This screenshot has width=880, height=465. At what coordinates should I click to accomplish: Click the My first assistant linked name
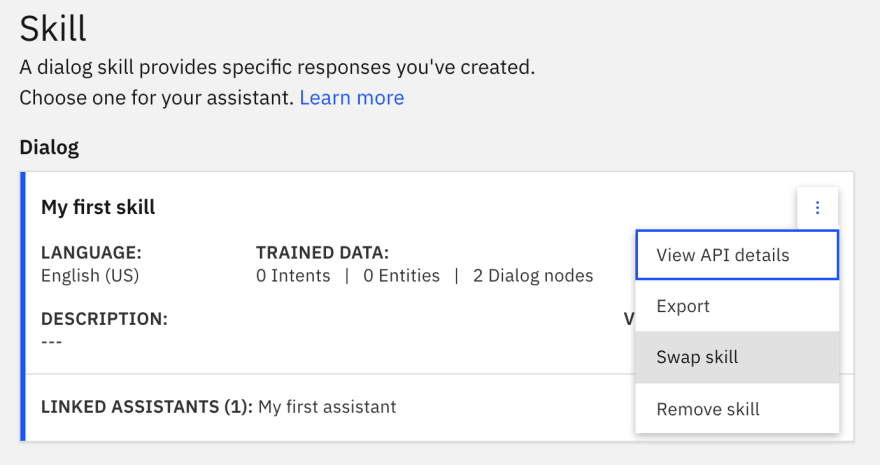(327, 406)
